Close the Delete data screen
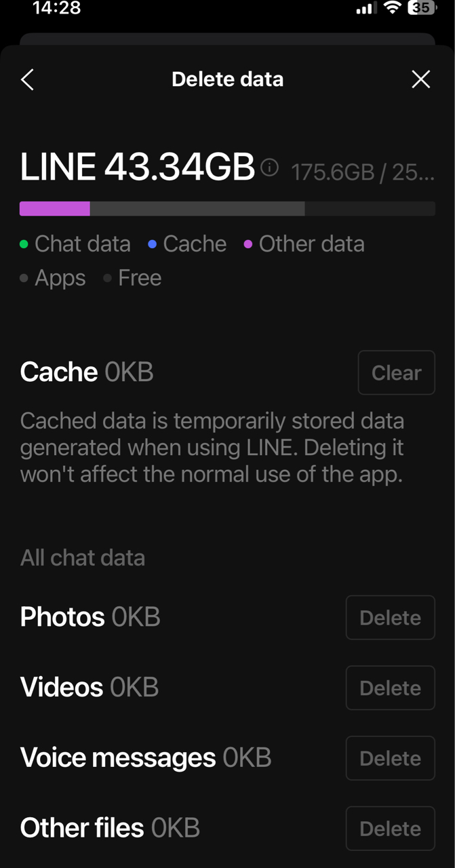The height and width of the screenshot is (868, 455). click(x=420, y=79)
